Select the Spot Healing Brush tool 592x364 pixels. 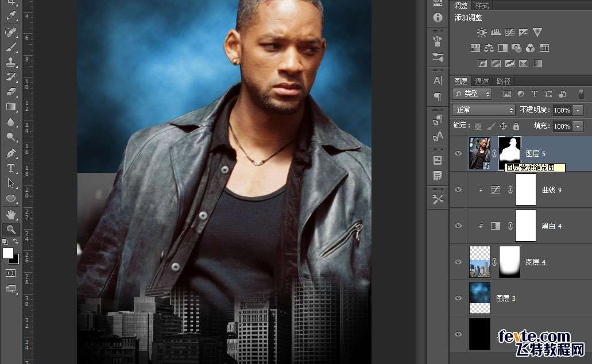click(x=11, y=32)
